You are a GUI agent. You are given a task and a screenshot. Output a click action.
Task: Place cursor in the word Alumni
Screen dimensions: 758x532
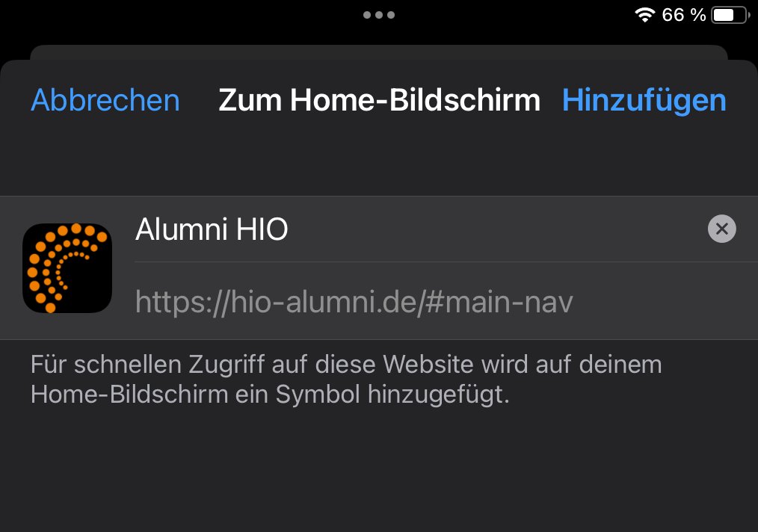[x=182, y=229]
